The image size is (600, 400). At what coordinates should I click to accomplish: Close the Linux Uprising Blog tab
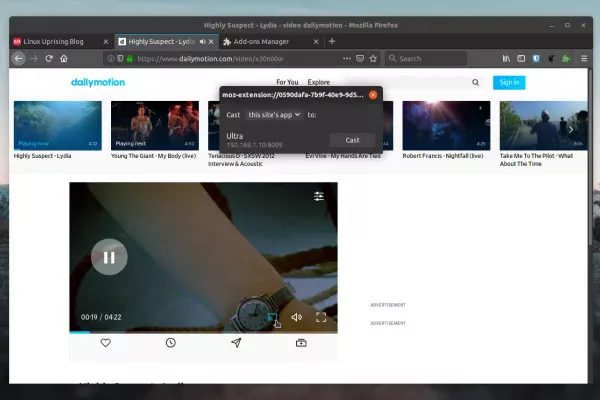(x=106, y=42)
